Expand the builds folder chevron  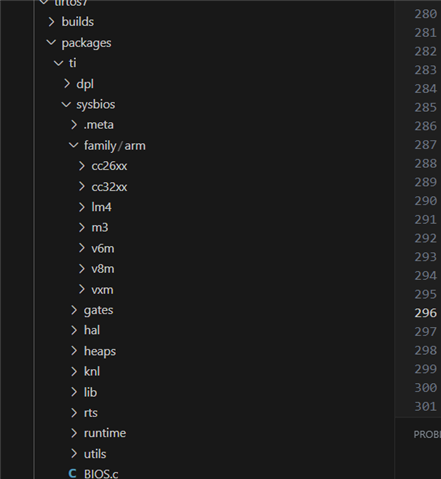pos(51,22)
